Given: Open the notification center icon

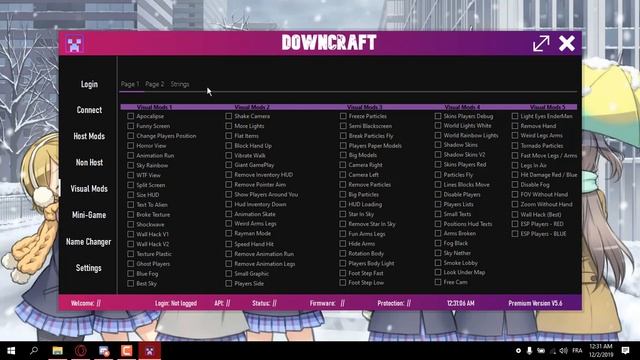Looking at the screenshot, I should 625,351.
